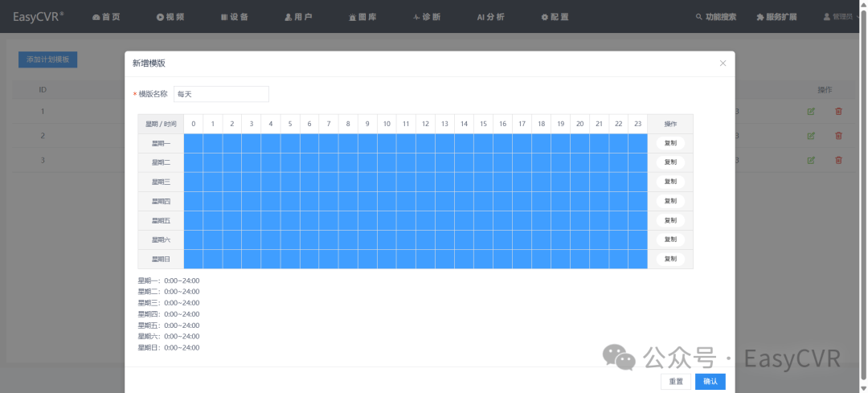Toggle 星期二 hour 5 cell
The height and width of the screenshot is (393, 868).
click(290, 162)
